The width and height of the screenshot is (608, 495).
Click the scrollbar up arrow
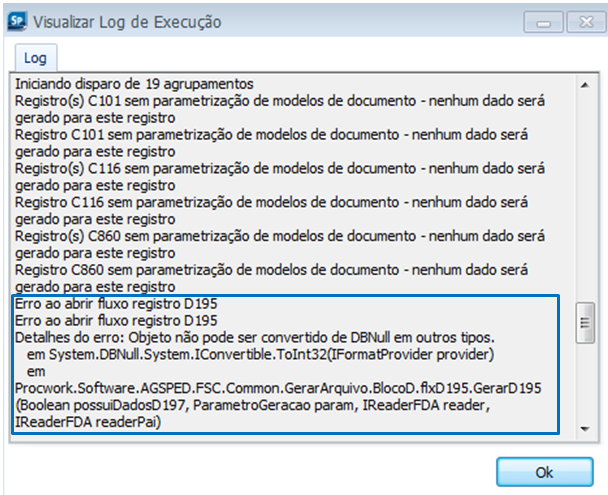click(x=587, y=84)
